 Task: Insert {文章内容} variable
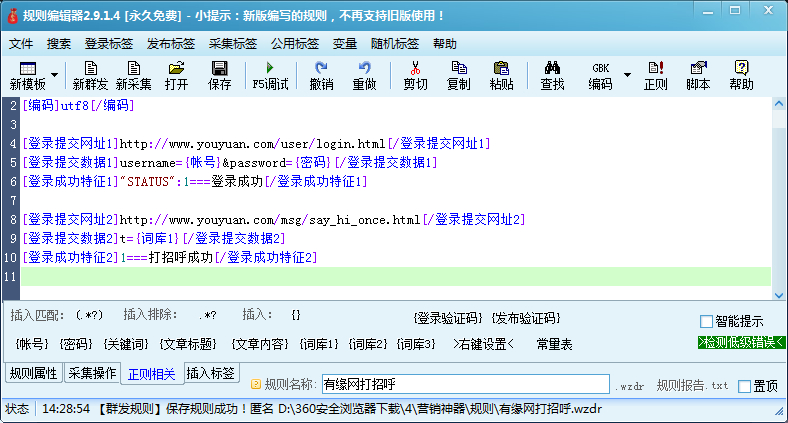[x=260, y=344]
